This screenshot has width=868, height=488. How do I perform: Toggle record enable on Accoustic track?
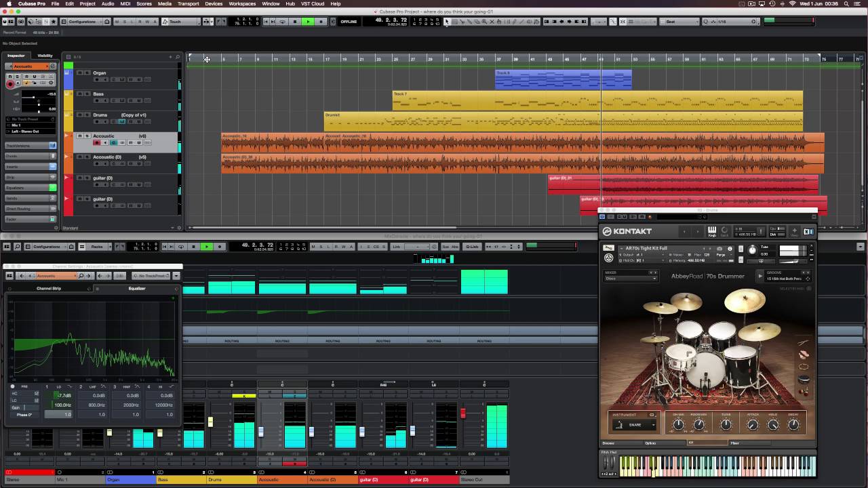pyautogui.click(x=97, y=143)
